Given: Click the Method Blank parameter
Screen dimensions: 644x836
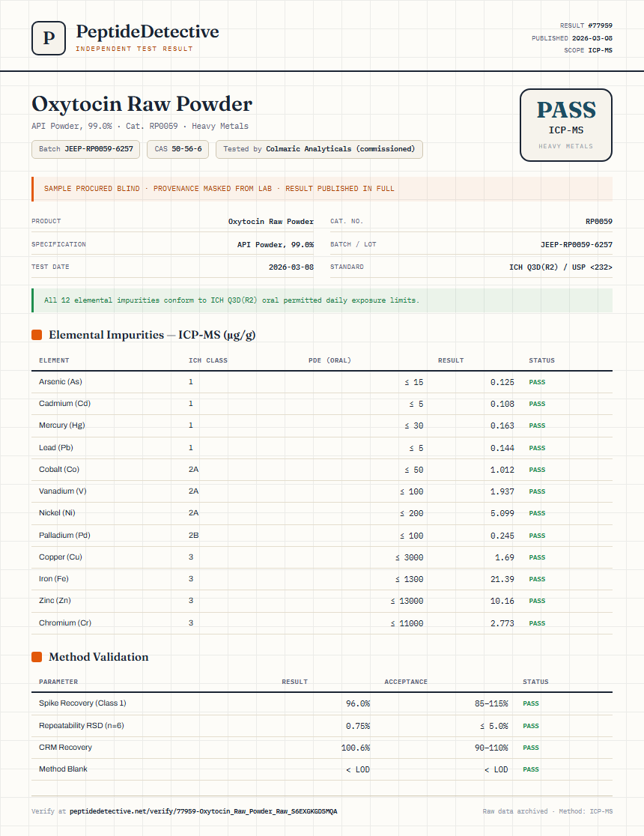Looking at the screenshot, I should 63,769.
